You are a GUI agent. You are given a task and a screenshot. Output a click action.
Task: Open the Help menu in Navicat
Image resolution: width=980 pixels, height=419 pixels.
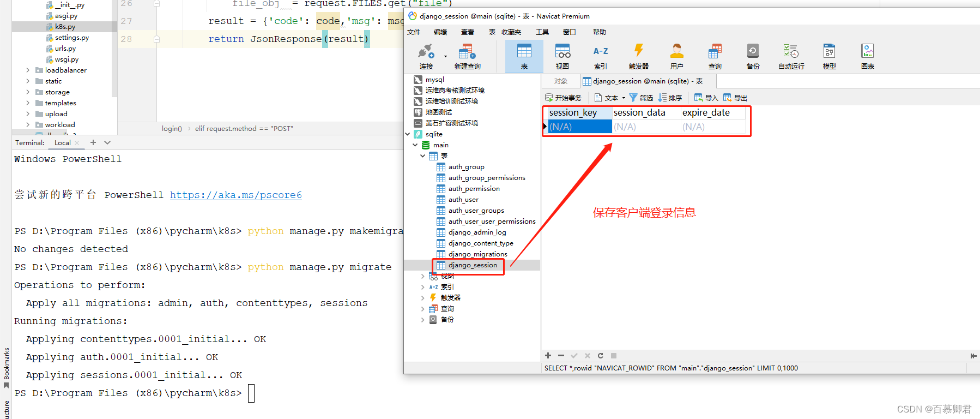click(x=600, y=32)
